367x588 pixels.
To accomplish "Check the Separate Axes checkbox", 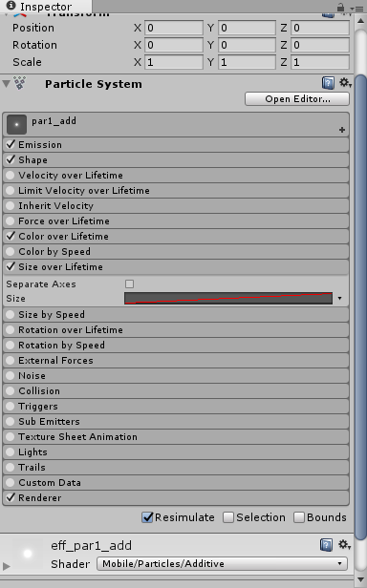I will 130,283.
